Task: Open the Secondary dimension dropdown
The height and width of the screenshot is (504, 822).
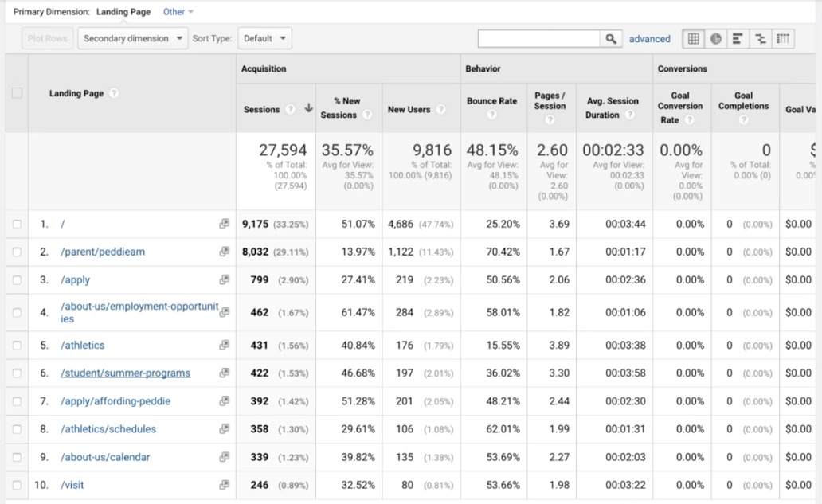Action: point(132,37)
